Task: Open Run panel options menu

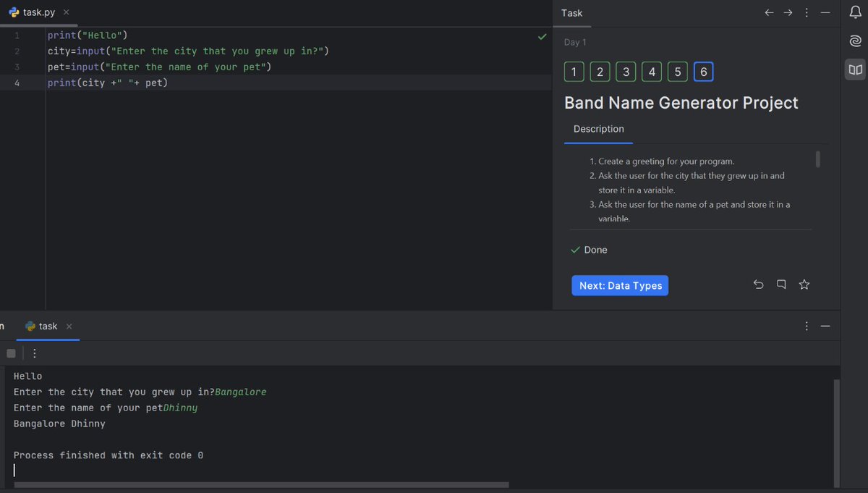Action: coord(807,326)
